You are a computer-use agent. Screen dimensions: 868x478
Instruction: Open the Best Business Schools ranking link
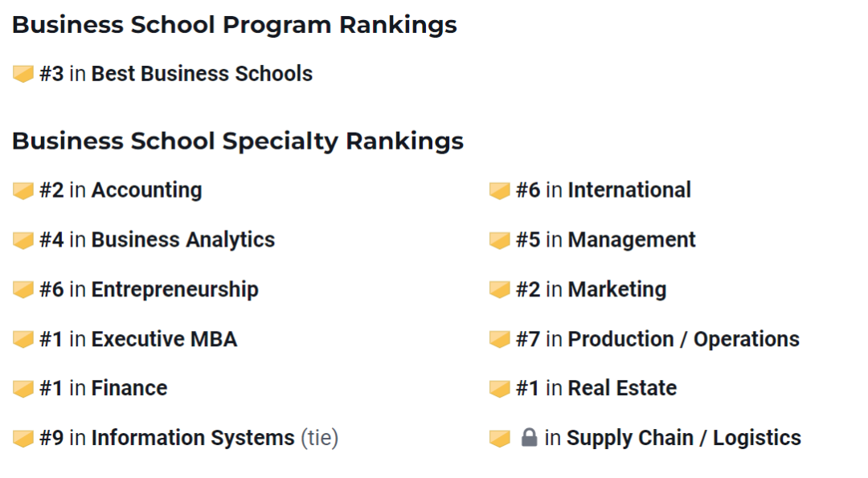[202, 74]
